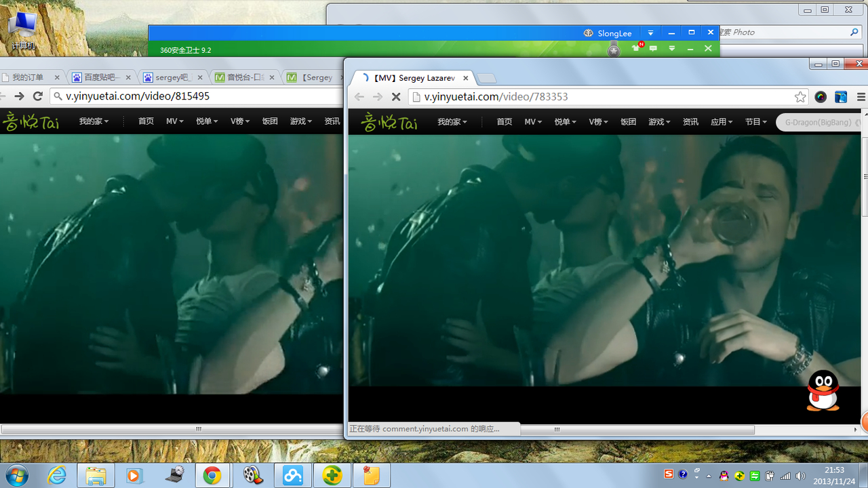Go to 首页 in the back window
This screenshot has height=488, width=868.
pos(146,121)
